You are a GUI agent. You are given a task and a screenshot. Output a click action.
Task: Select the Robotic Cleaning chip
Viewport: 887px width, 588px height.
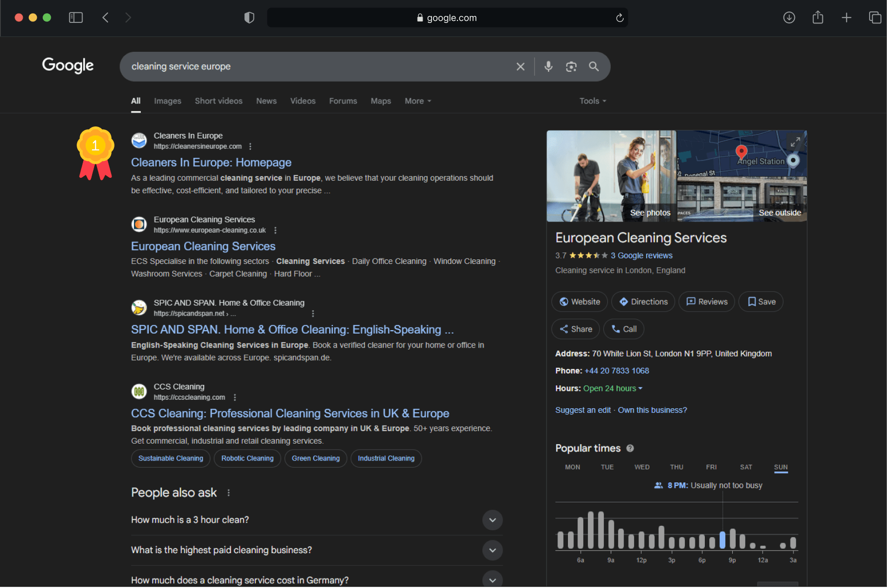tap(247, 459)
